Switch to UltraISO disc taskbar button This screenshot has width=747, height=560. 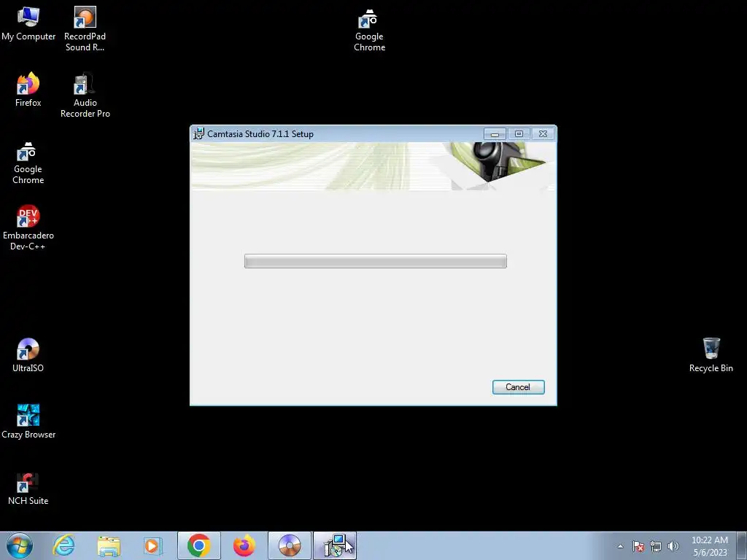tap(289, 545)
